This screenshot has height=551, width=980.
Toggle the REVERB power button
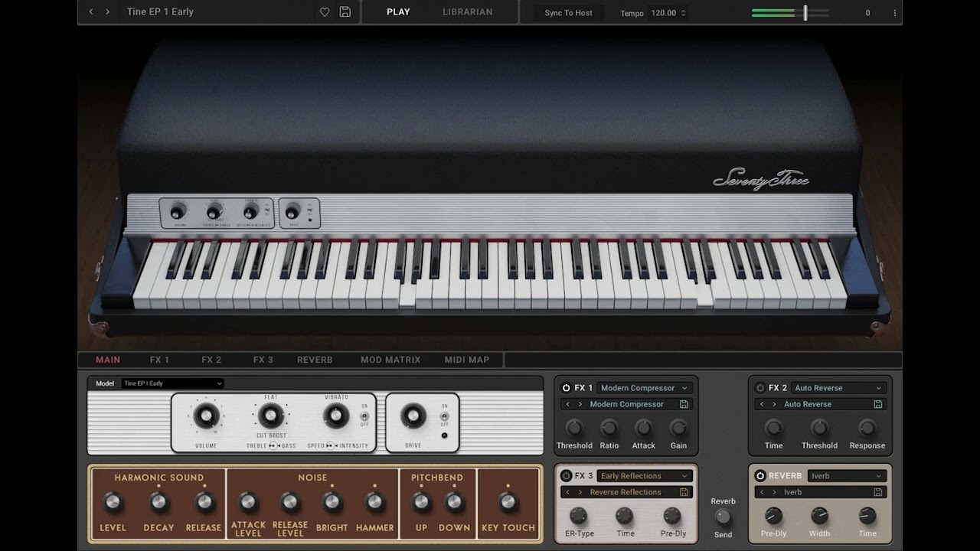(760, 476)
